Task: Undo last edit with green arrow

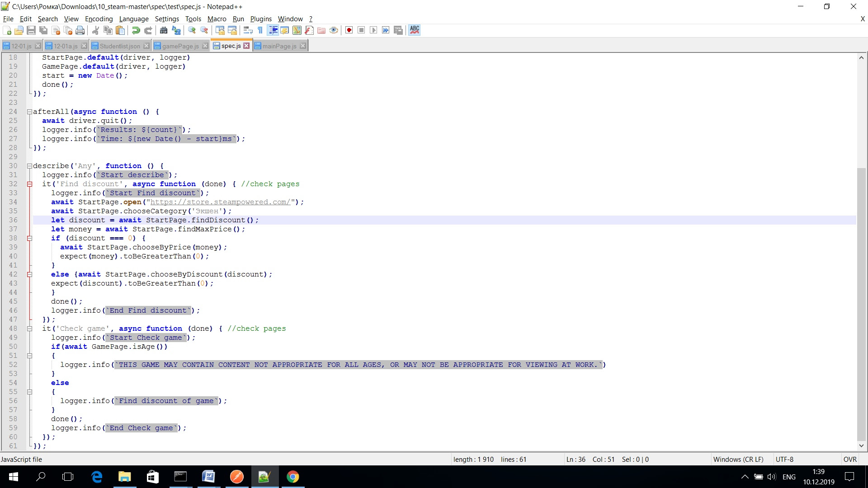Action: click(x=136, y=30)
